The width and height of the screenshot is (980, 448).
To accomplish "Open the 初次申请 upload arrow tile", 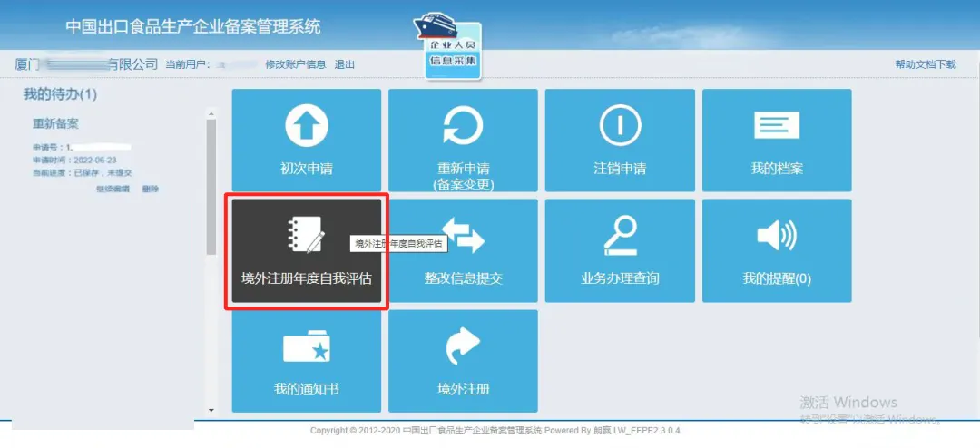I will [x=307, y=140].
